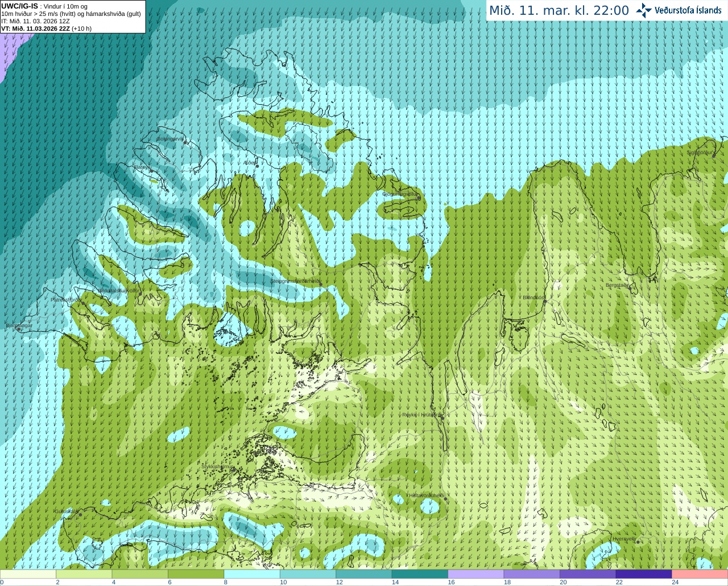Click the Veðurstofa Íslands logo icon
The width and height of the screenshot is (728, 586).
click(x=644, y=10)
